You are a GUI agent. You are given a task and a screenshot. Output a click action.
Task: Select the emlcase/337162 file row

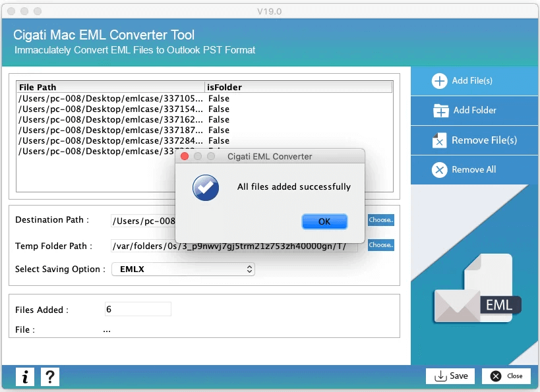[204, 119]
